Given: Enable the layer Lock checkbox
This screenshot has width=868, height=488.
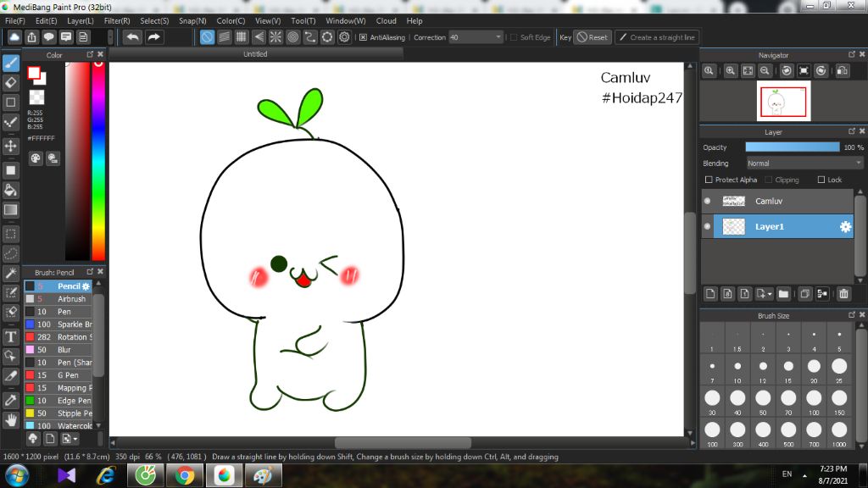Looking at the screenshot, I should [x=821, y=180].
